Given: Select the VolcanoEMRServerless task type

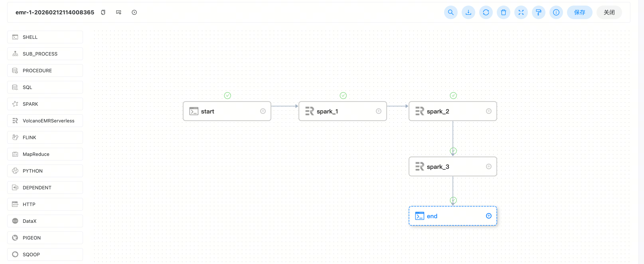Looking at the screenshot, I should tap(45, 120).
